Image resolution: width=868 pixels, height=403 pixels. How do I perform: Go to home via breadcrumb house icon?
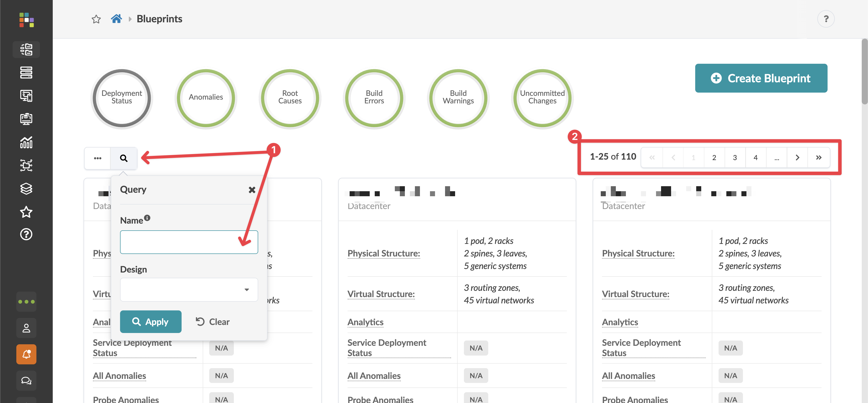coord(116,19)
